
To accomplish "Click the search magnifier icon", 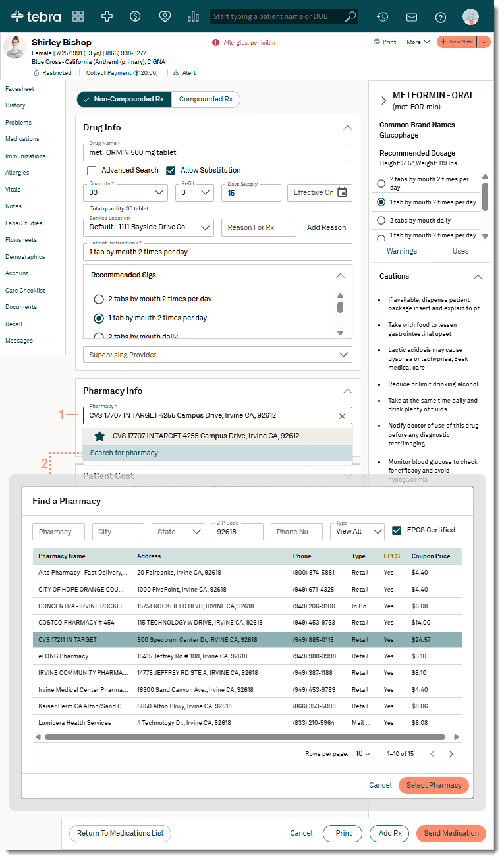I will coord(350,16).
